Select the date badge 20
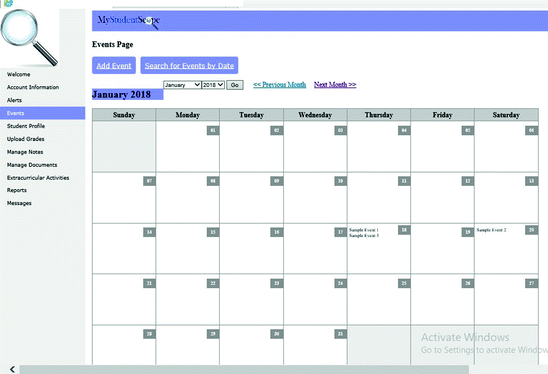 pos(531,230)
